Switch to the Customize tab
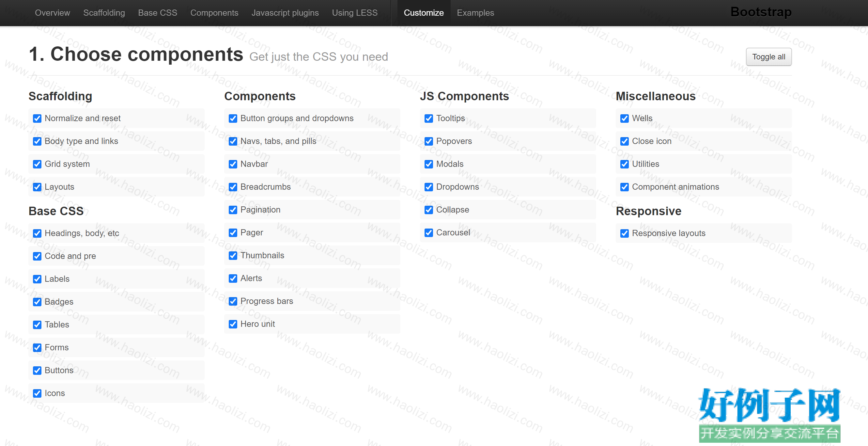This screenshot has width=868, height=446. [424, 13]
